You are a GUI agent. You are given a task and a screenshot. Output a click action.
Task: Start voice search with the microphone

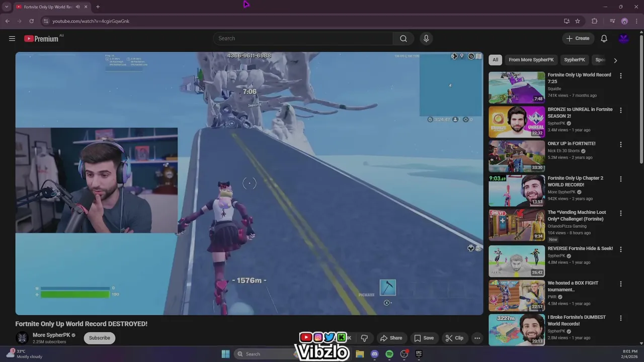[x=426, y=38]
